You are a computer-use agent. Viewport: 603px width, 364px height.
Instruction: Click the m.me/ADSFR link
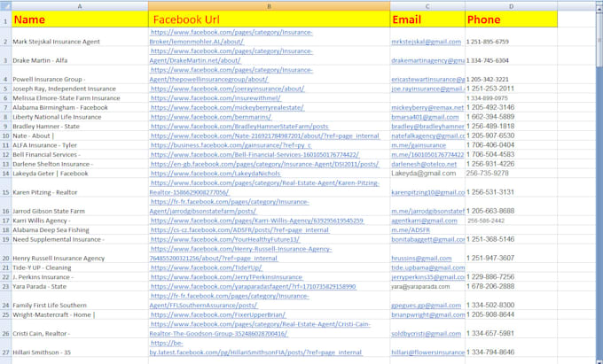(411, 230)
